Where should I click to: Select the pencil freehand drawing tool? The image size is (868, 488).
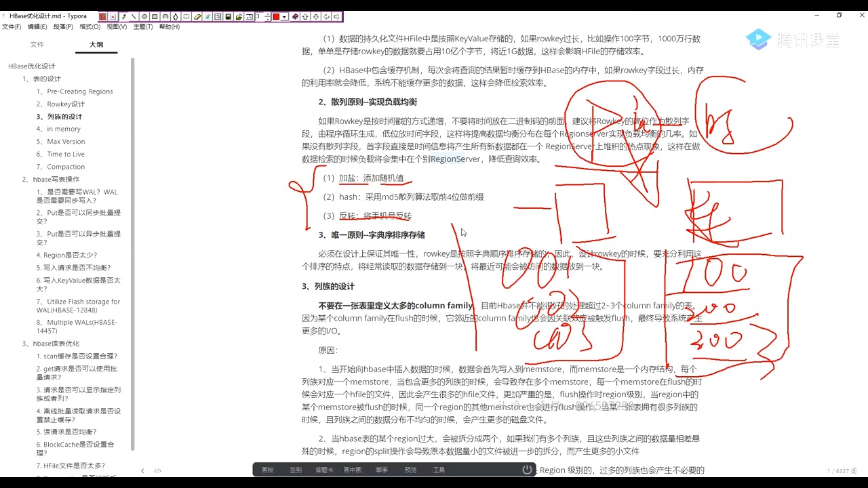click(x=124, y=16)
